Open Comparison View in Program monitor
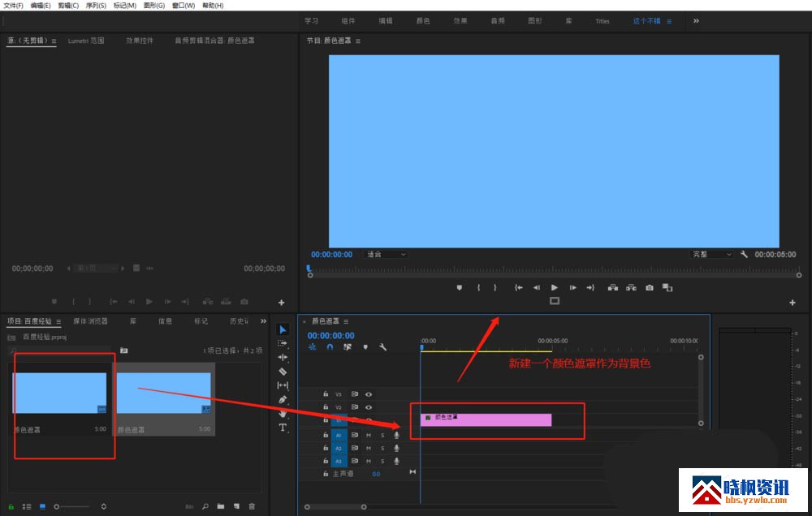Screen dimensions: 812x516 click(667, 288)
